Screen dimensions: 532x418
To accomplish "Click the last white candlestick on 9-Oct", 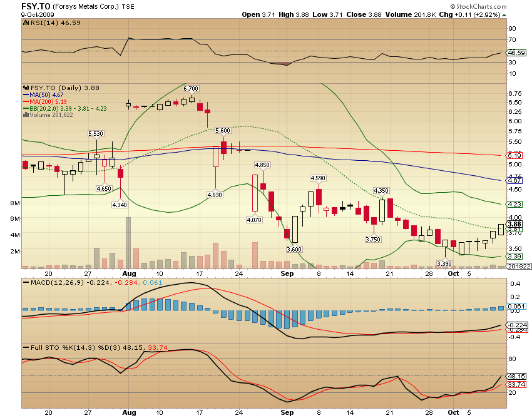I will point(501,230).
